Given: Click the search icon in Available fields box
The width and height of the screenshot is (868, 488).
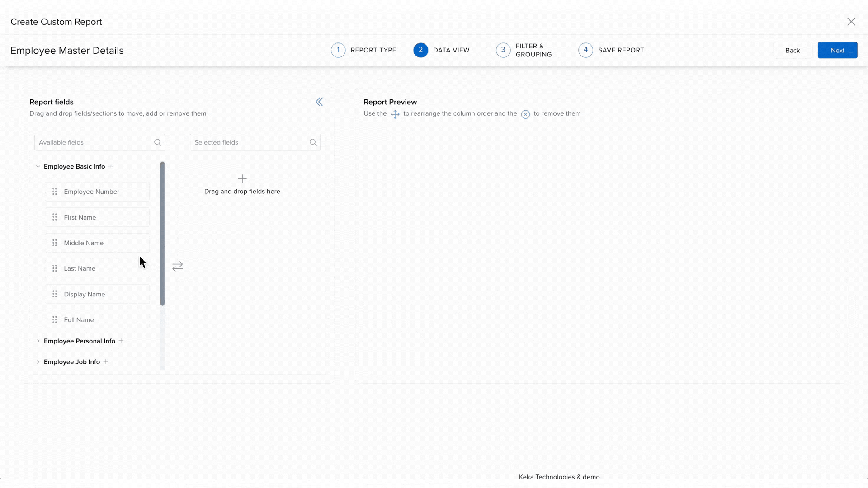Looking at the screenshot, I should pos(157,142).
